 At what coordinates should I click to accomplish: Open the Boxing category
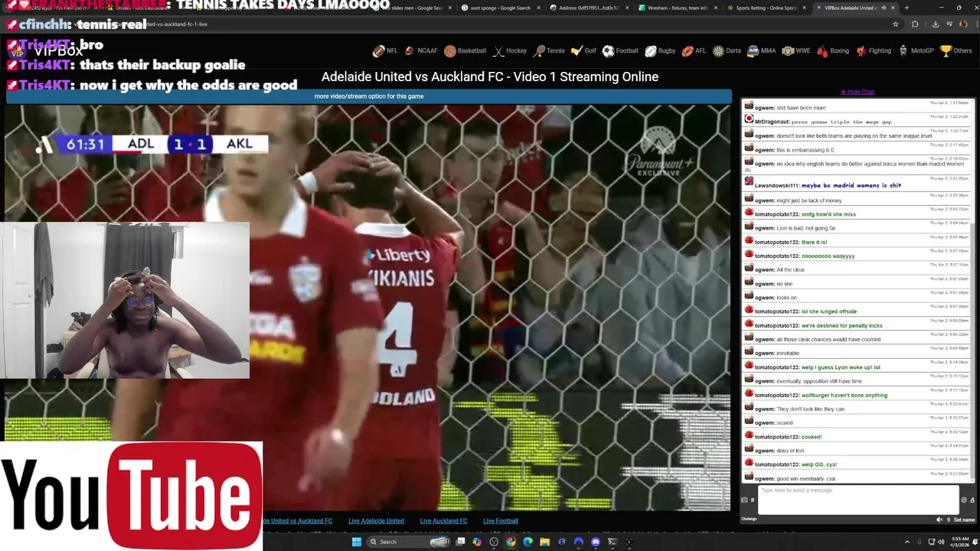click(833, 51)
